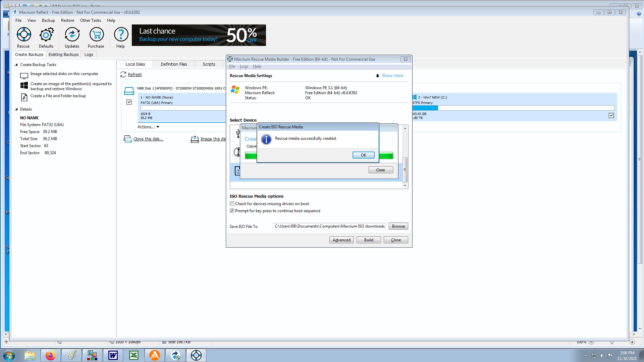Viewport: 644px width, 362px height.
Task: Toggle the NO NAME partition checkbox
Action: pos(129,102)
